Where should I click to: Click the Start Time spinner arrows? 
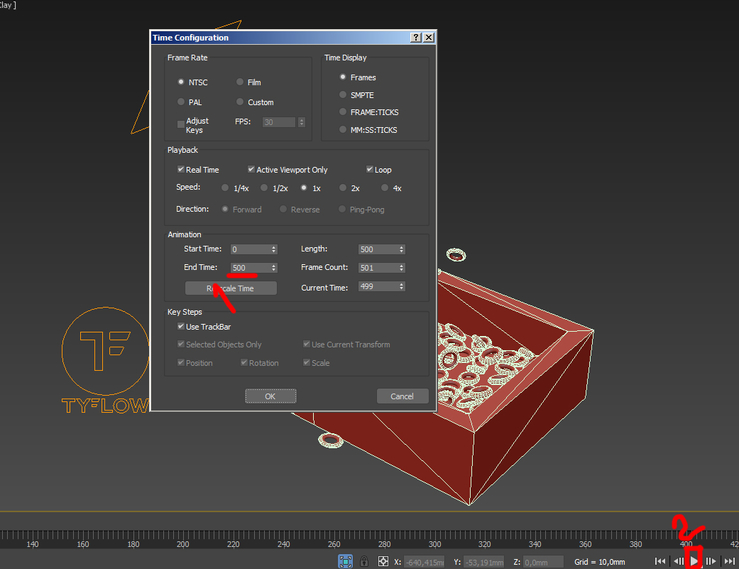point(274,249)
